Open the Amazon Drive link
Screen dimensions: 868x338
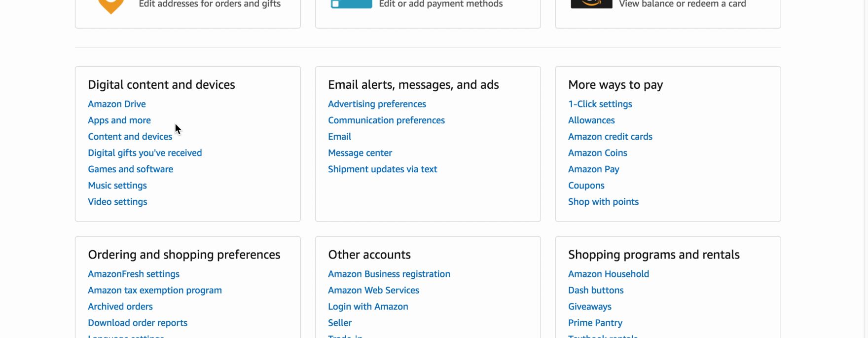(x=117, y=104)
